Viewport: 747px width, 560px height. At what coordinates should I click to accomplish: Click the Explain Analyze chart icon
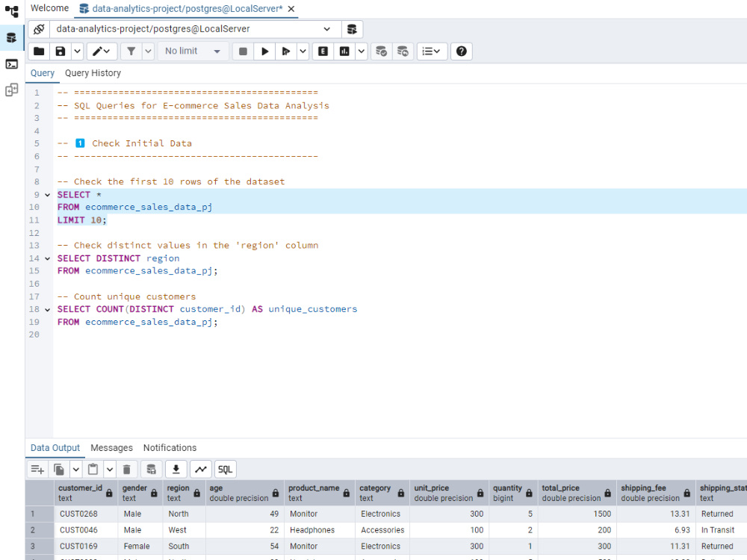pyautogui.click(x=344, y=51)
